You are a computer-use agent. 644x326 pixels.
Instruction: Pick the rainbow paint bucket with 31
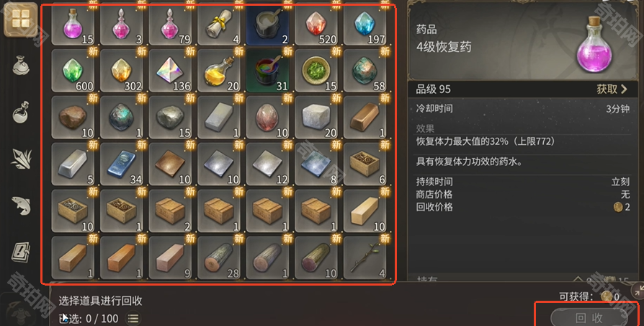[268, 71]
